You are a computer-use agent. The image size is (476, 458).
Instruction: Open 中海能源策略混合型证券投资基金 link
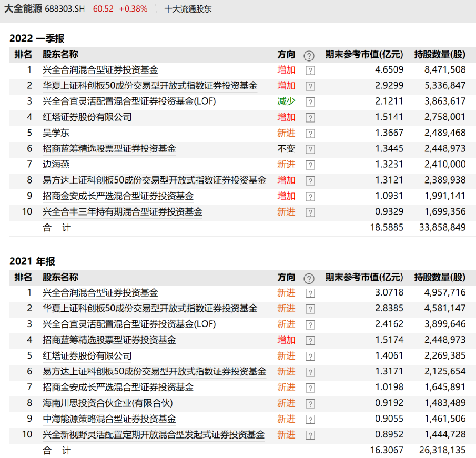[x=109, y=419]
